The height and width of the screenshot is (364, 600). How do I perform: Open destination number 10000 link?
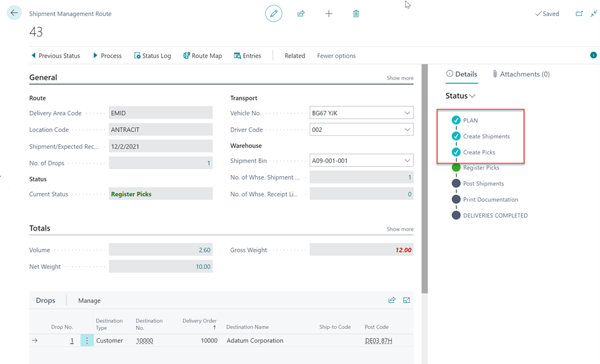click(144, 341)
